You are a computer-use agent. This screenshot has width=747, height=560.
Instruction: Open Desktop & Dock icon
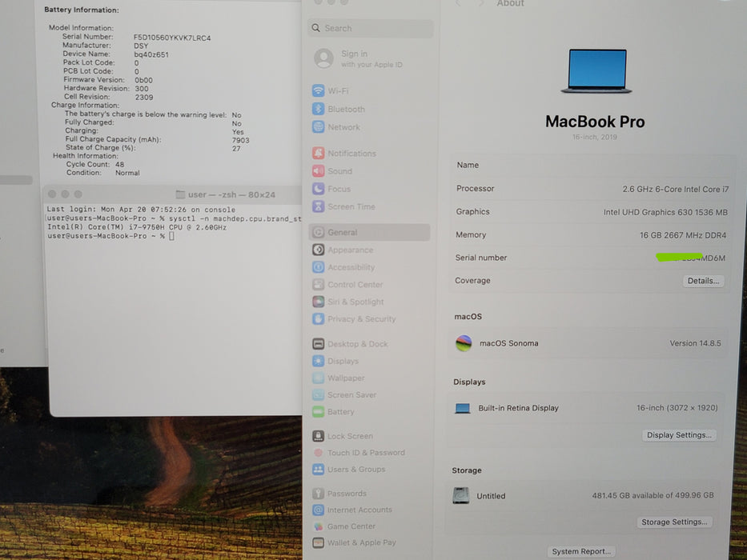[318, 343]
